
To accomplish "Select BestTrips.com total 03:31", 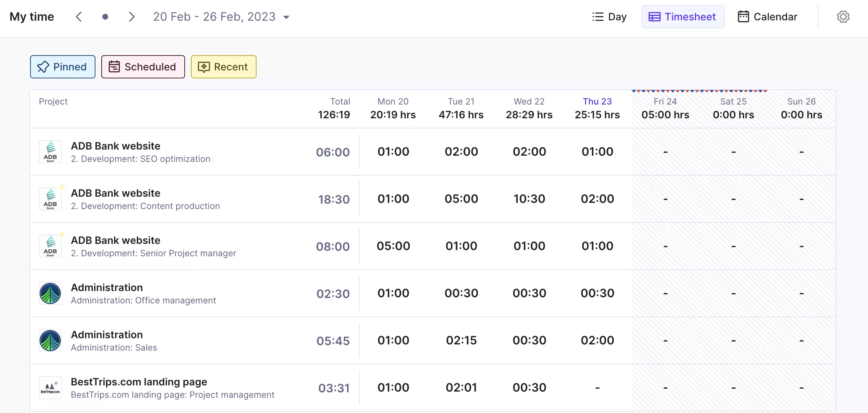I will (x=334, y=388).
